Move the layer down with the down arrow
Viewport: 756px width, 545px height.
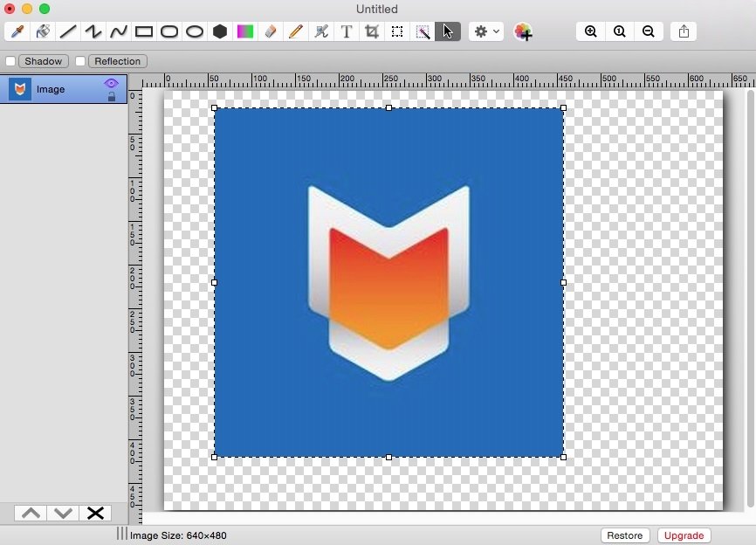point(63,514)
